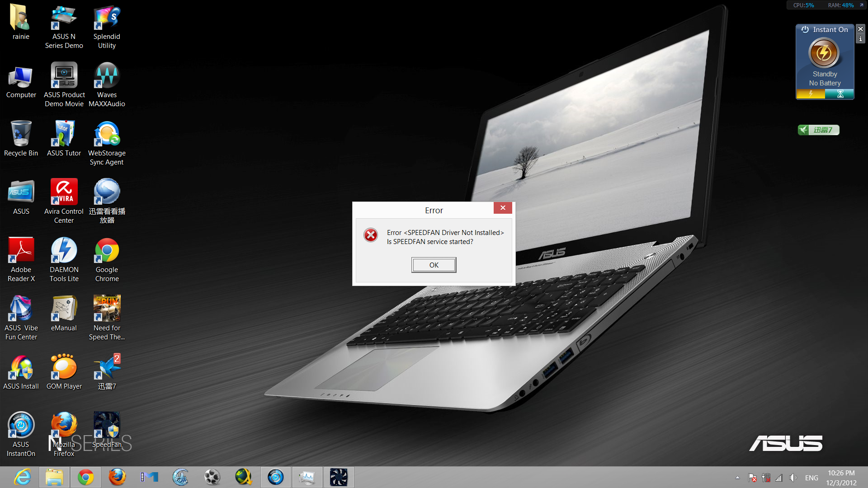Open the rainie user folder
Screen dimensions: 868x488
(21, 22)
